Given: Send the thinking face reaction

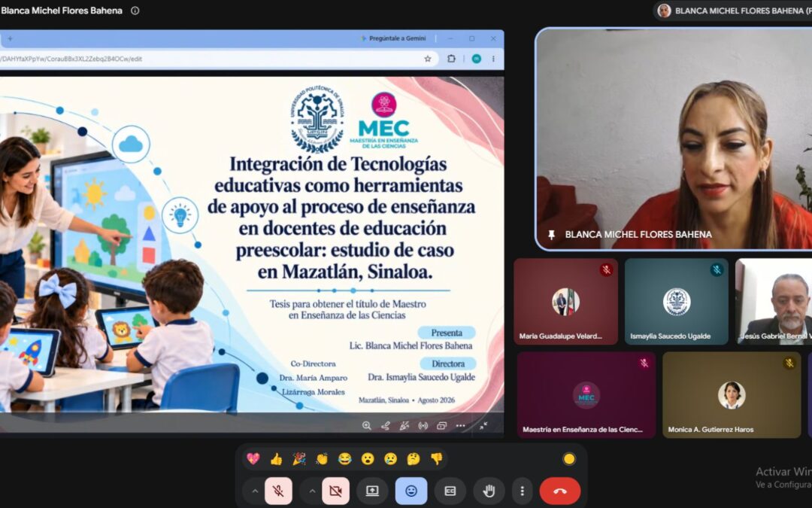Looking at the screenshot, I should pyautogui.click(x=414, y=459).
